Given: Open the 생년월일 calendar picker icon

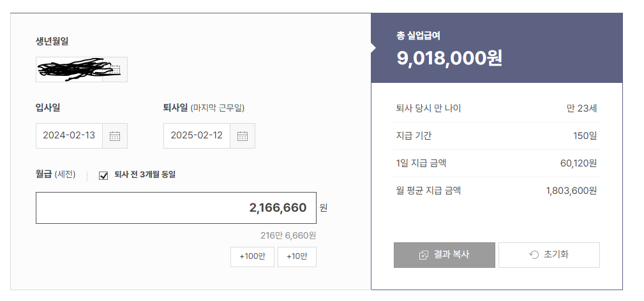Looking at the screenshot, I should [115, 70].
